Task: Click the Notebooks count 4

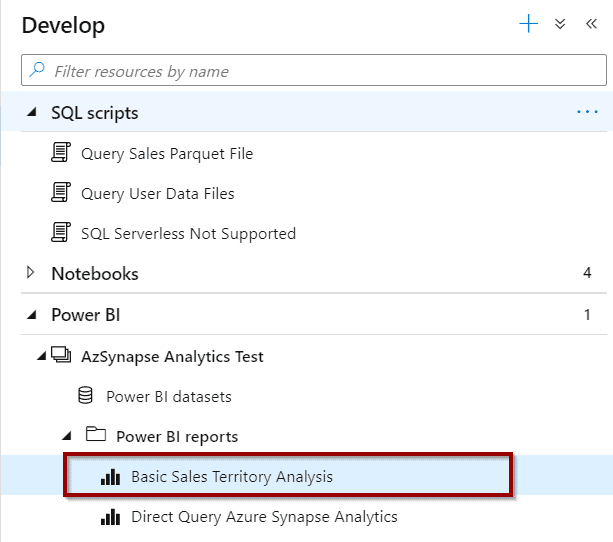Action: point(587,273)
